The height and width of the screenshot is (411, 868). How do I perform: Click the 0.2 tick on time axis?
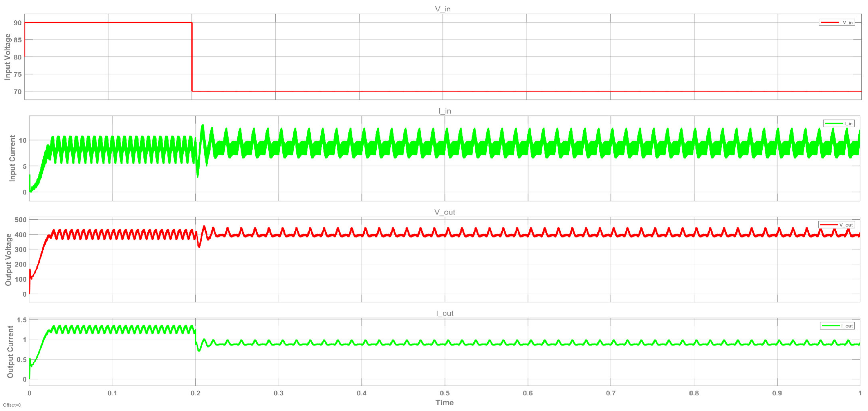point(195,393)
